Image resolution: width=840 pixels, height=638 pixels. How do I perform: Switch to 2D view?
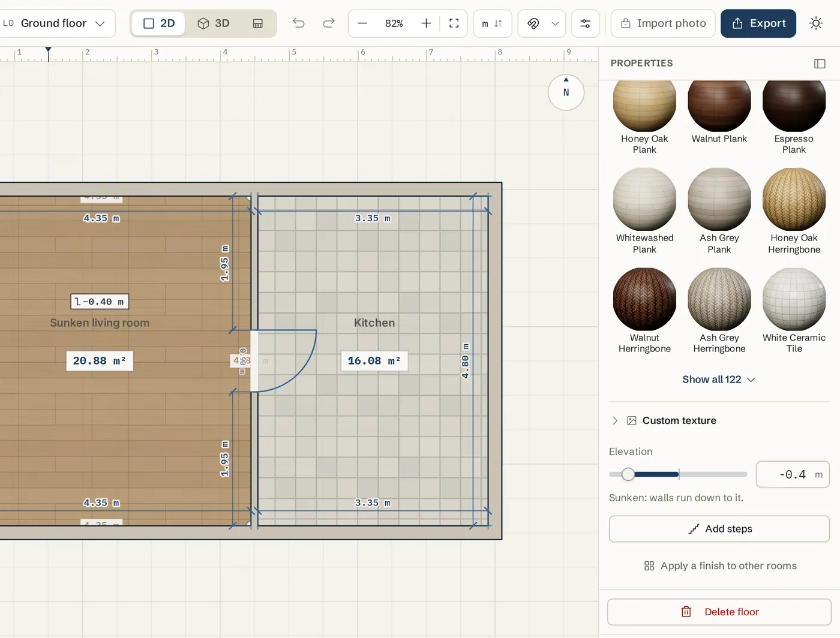pos(158,23)
